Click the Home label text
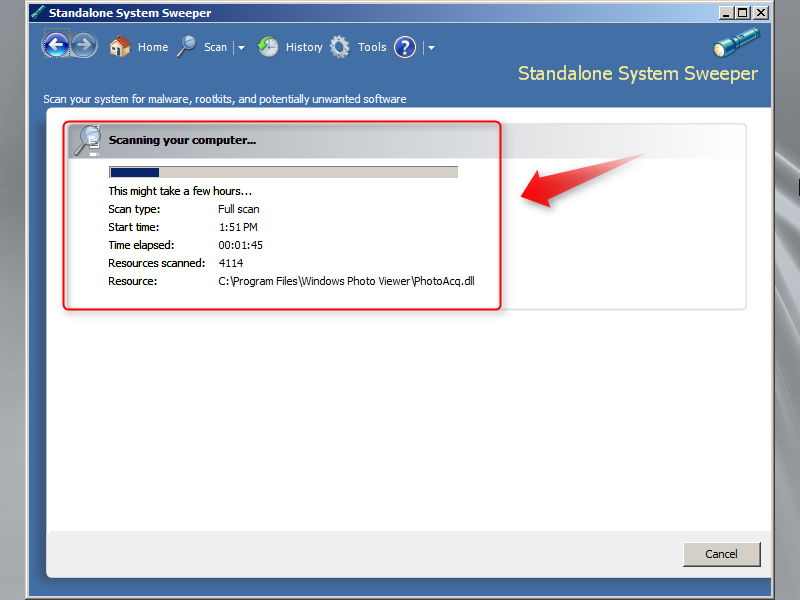800x600 pixels. pos(153,46)
